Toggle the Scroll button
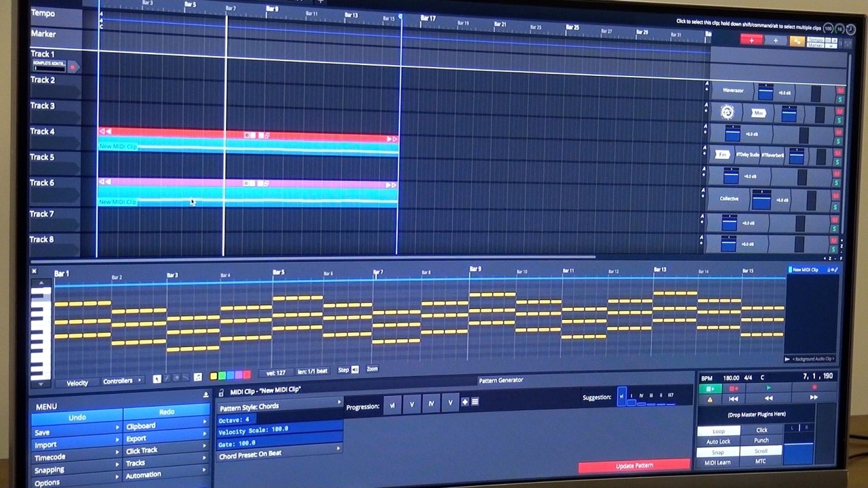Viewport: 868px width, 488px height. click(762, 451)
